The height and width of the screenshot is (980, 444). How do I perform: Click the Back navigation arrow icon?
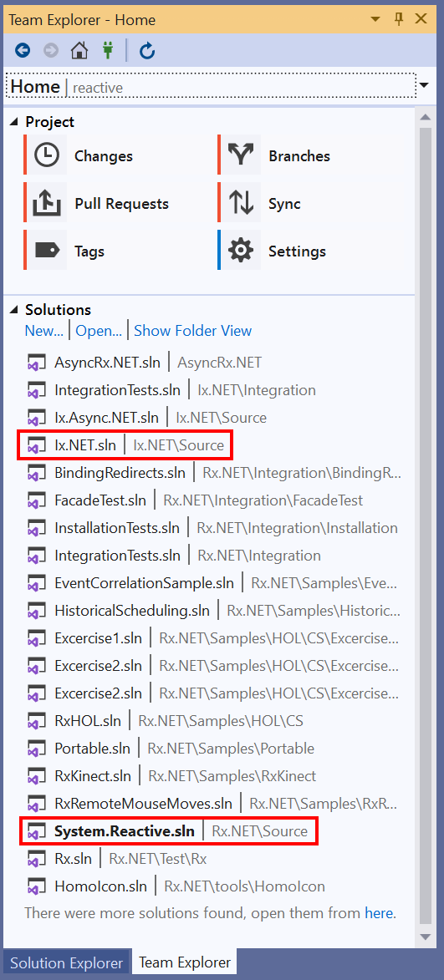pyautogui.click(x=23, y=51)
